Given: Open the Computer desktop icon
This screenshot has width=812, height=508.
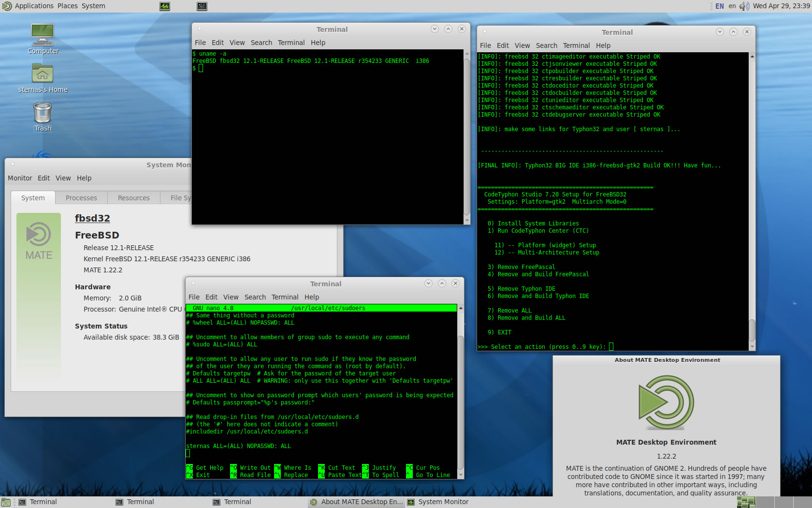Looking at the screenshot, I should point(43,39).
